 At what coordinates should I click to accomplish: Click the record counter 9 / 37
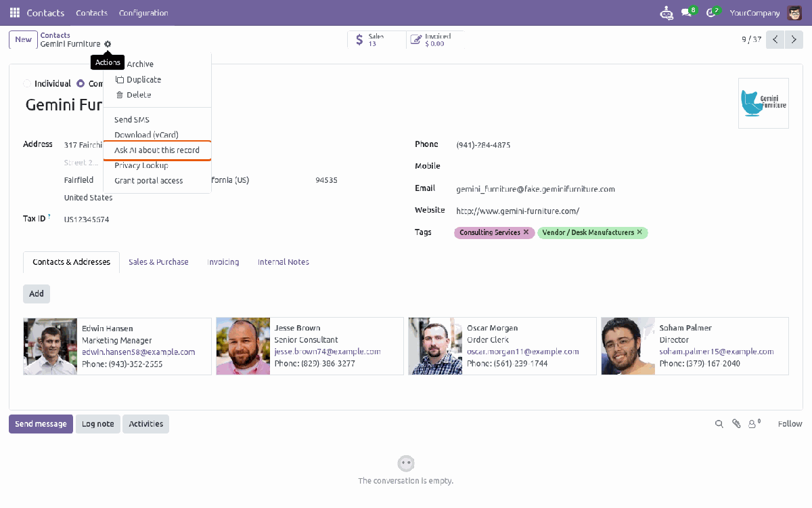pos(751,39)
